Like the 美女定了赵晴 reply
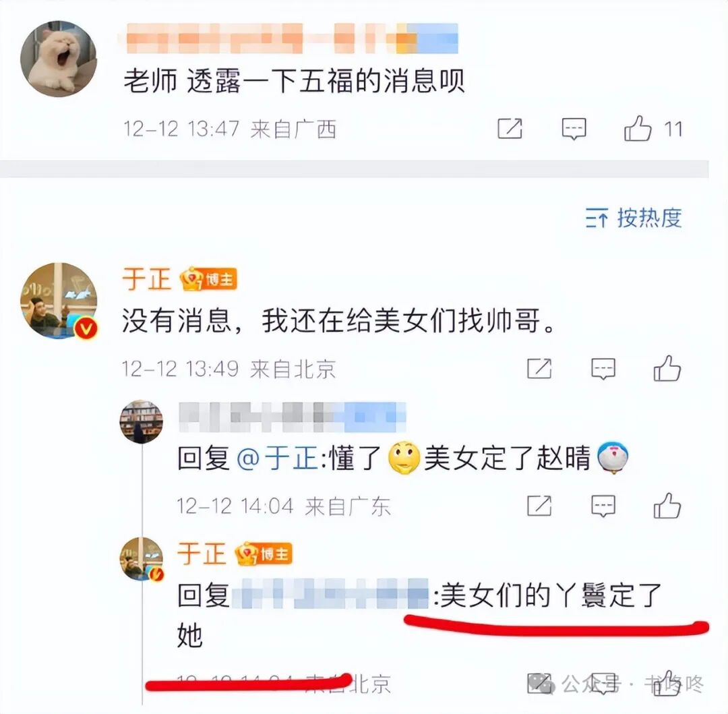The width and height of the screenshot is (728, 714). (667, 505)
